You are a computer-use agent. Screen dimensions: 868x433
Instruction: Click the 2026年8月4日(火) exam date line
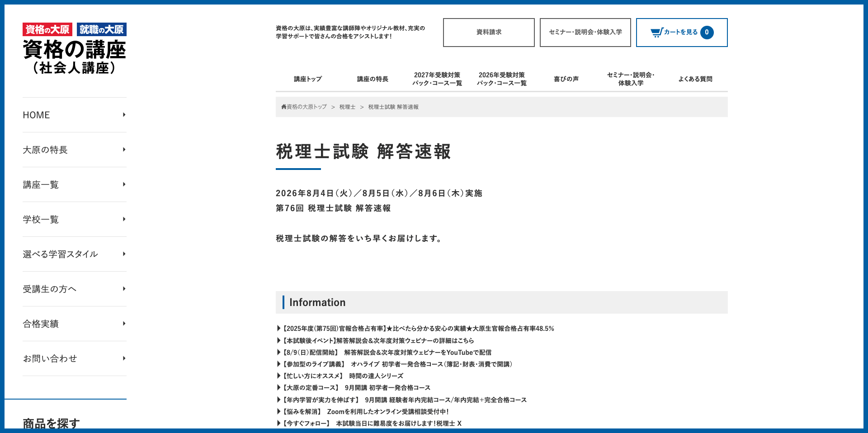tap(379, 193)
